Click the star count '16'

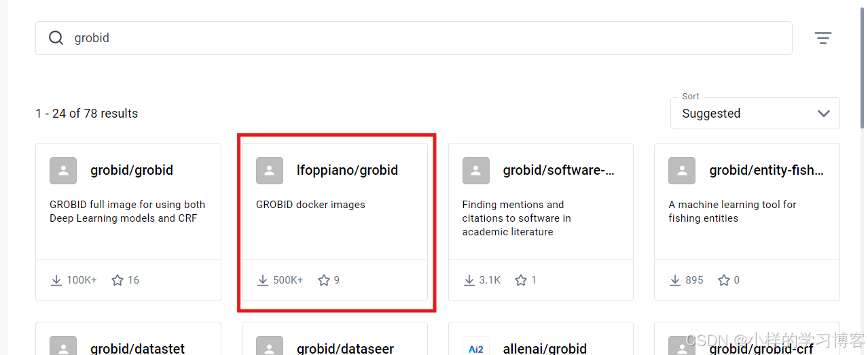click(133, 280)
